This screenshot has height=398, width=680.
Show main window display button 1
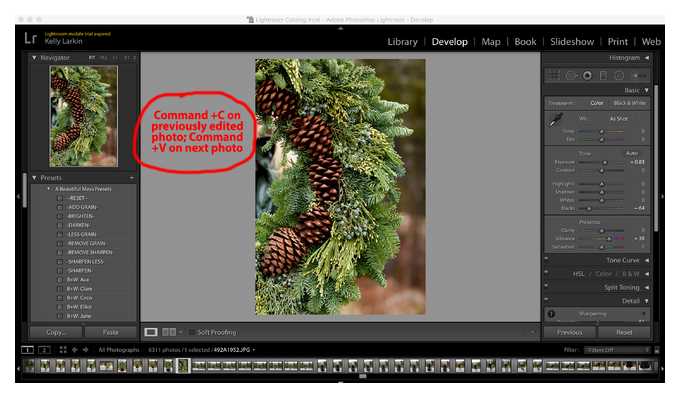pyautogui.click(x=27, y=349)
